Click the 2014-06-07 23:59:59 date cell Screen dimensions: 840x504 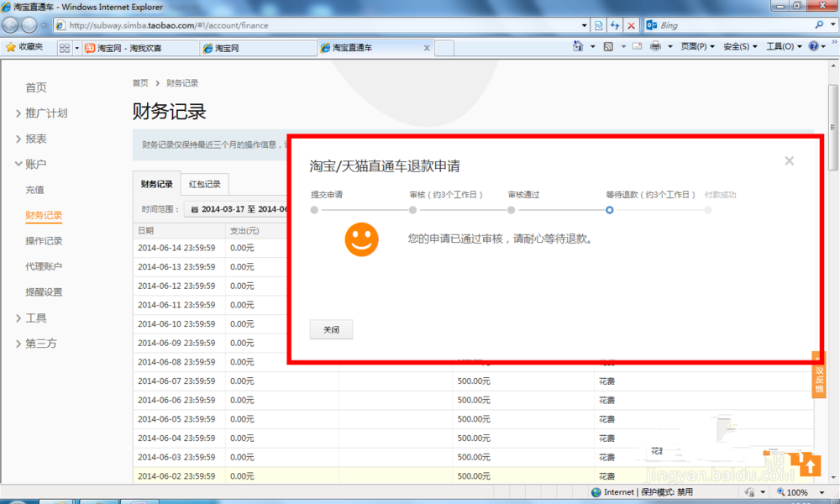tap(176, 381)
